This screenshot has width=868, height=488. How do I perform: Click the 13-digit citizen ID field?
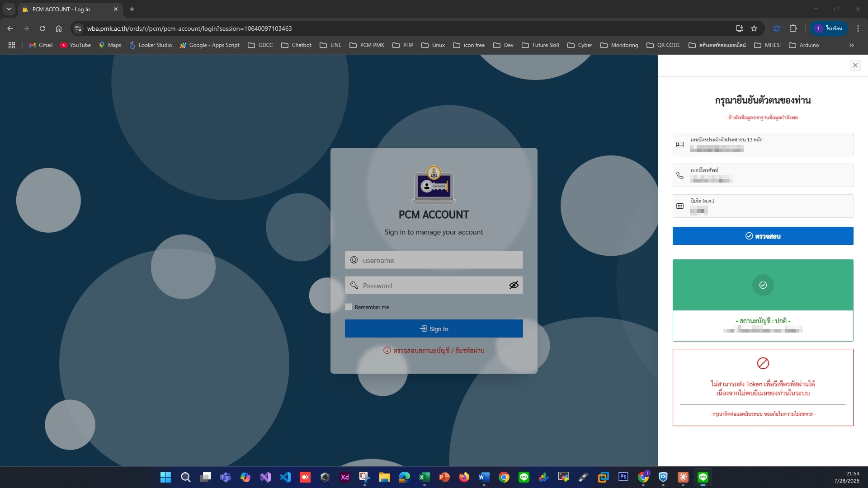pyautogui.click(x=769, y=145)
